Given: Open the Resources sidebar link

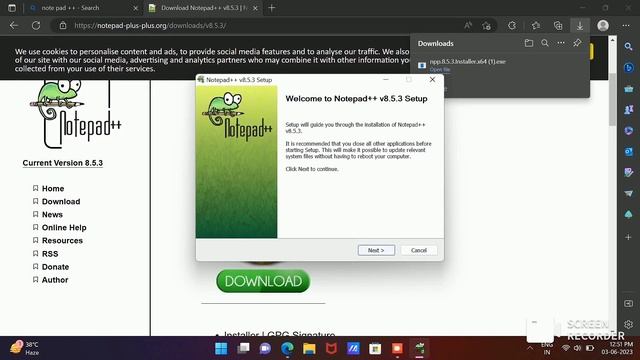Looking at the screenshot, I should 62,241.
